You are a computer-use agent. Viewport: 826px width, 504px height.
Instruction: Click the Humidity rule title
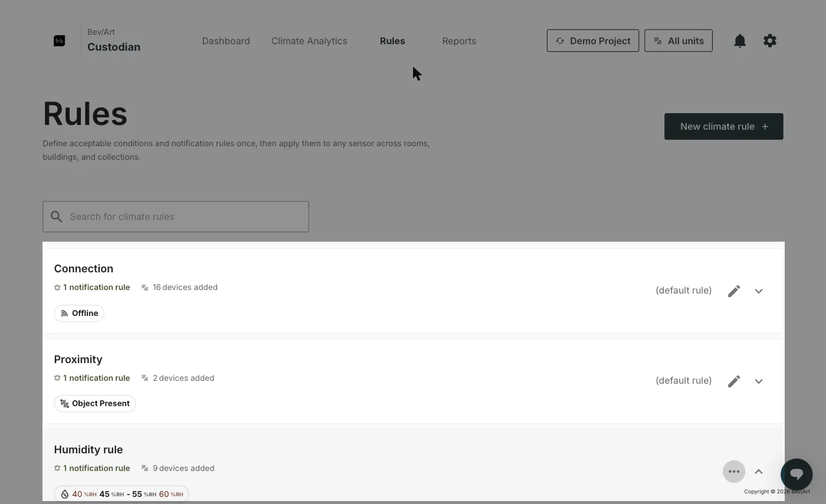88,450
